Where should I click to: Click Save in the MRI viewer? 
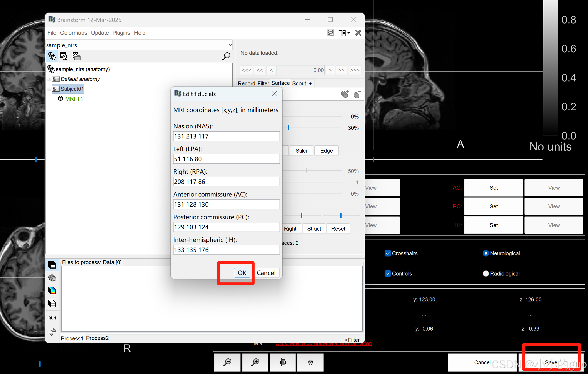pyautogui.click(x=551, y=362)
